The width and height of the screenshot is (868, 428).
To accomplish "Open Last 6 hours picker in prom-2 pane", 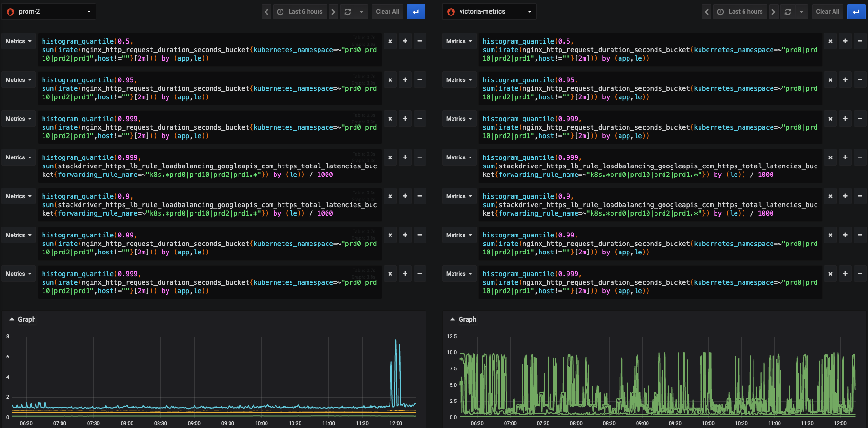I will point(300,12).
